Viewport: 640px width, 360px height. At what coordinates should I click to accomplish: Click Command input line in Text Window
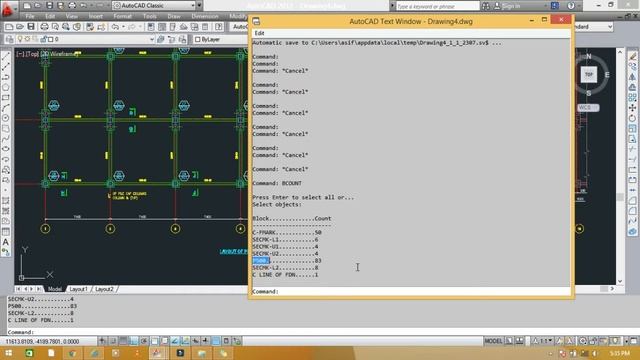411,291
